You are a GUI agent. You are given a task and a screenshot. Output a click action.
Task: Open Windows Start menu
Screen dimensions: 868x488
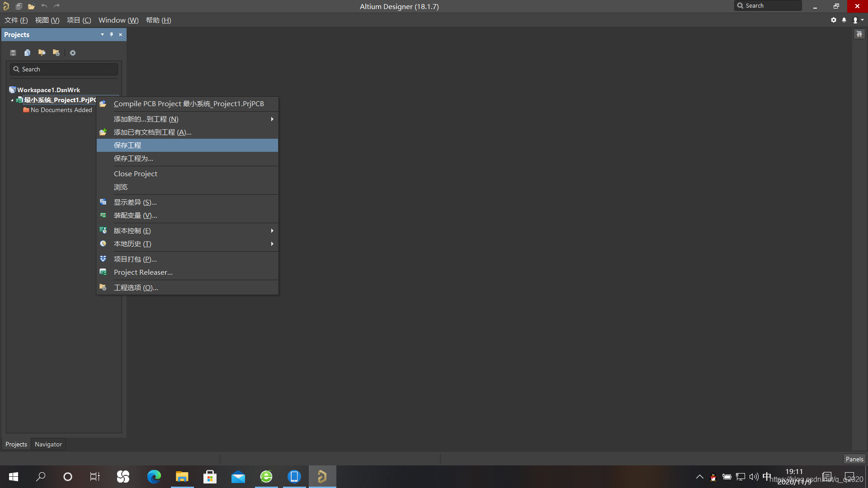coord(14,477)
